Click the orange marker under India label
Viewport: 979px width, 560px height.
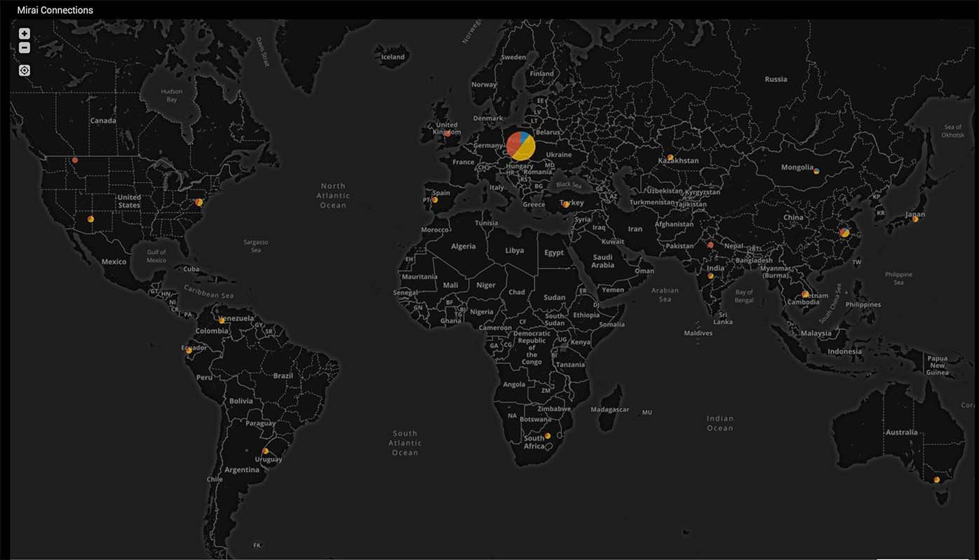pyautogui.click(x=711, y=275)
